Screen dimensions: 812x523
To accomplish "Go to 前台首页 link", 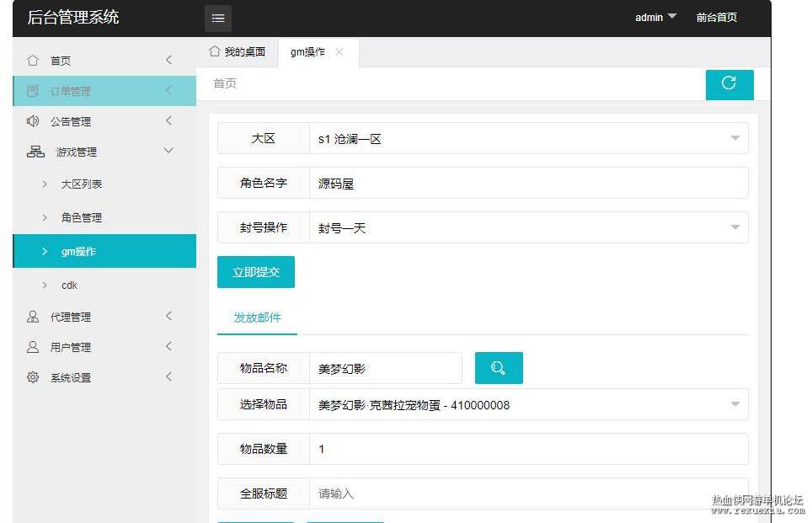I will click(716, 17).
